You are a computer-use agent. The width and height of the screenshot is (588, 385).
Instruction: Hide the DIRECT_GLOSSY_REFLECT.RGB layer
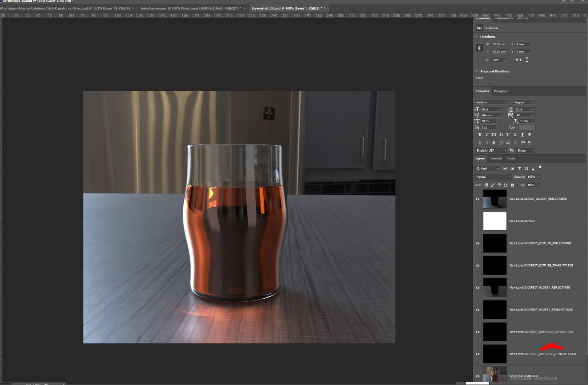[x=478, y=199]
